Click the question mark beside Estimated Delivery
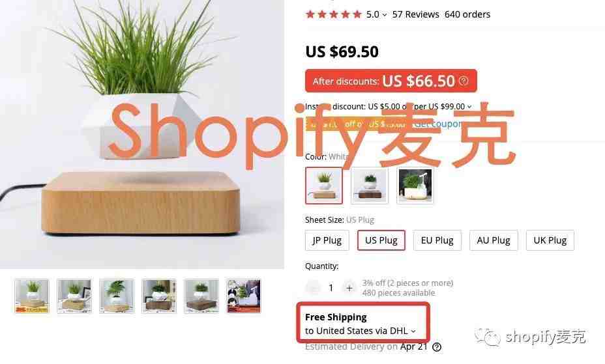605x364 pixels. click(437, 347)
